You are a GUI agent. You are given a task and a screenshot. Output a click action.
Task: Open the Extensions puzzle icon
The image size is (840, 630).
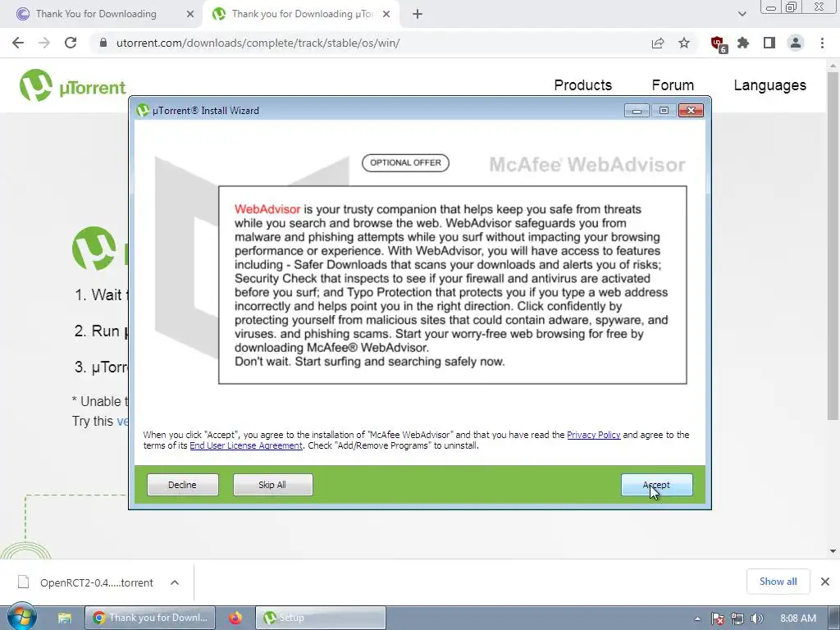point(743,43)
